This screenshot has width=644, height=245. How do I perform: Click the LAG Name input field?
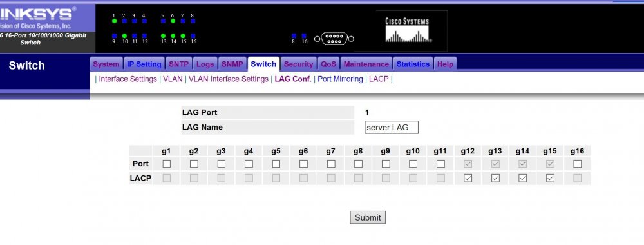(x=392, y=128)
